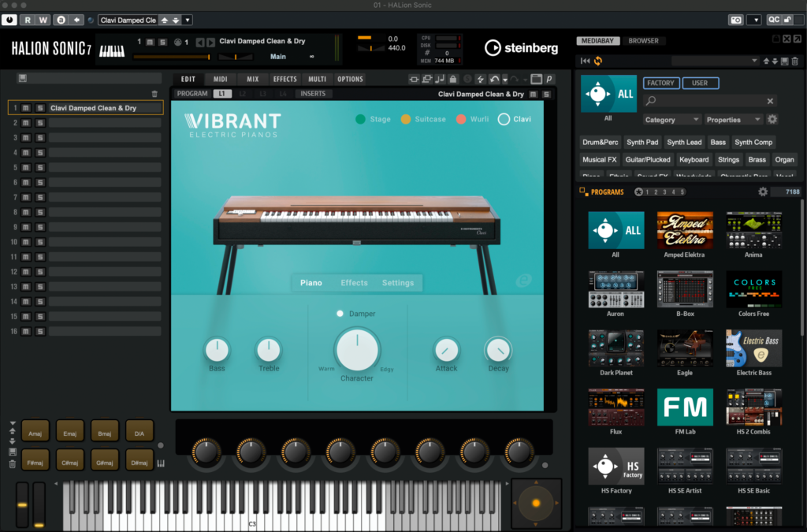Image resolution: width=807 pixels, height=532 pixels.
Task: Open the MediaBay filter settings gear
Action: coord(772,120)
